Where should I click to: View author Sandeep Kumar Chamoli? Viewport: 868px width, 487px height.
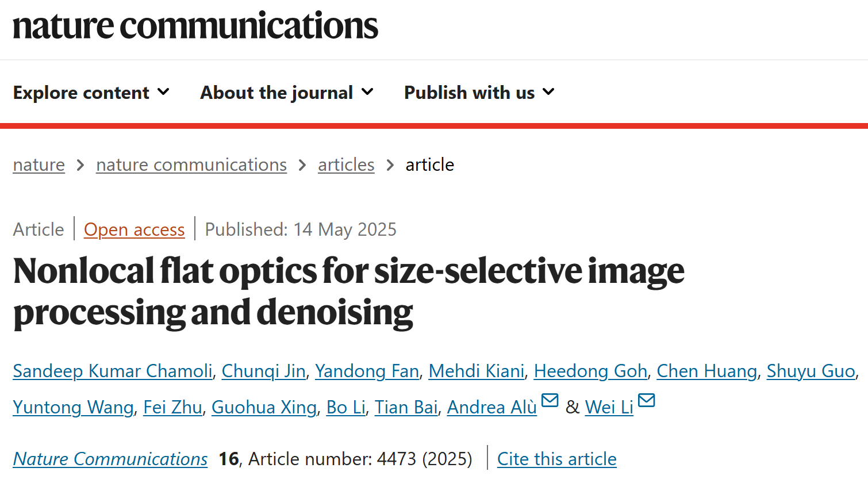click(x=113, y=371)
